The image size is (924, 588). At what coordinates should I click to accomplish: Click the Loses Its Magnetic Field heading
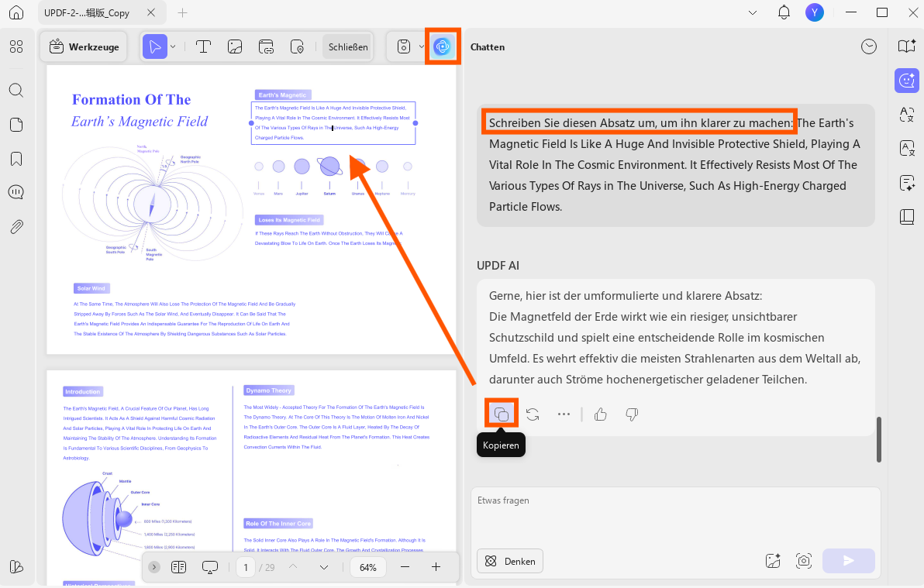(x=288, y=220)
